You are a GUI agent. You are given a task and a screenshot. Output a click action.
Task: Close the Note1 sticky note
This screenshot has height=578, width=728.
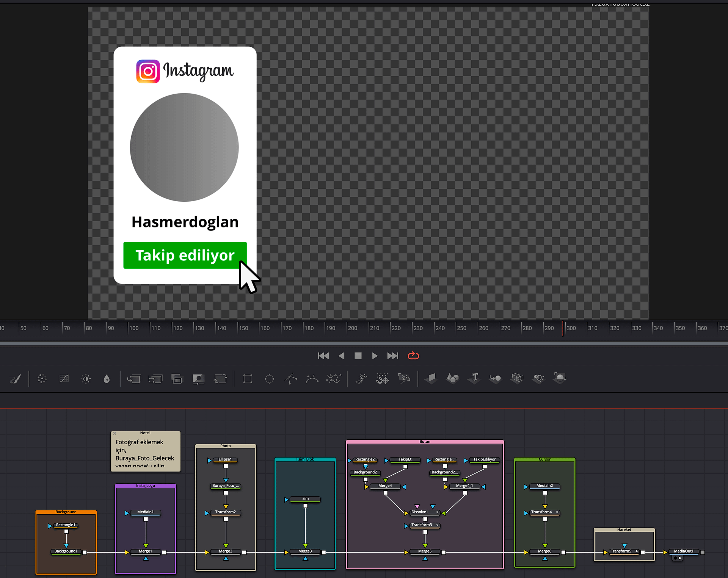115,433
